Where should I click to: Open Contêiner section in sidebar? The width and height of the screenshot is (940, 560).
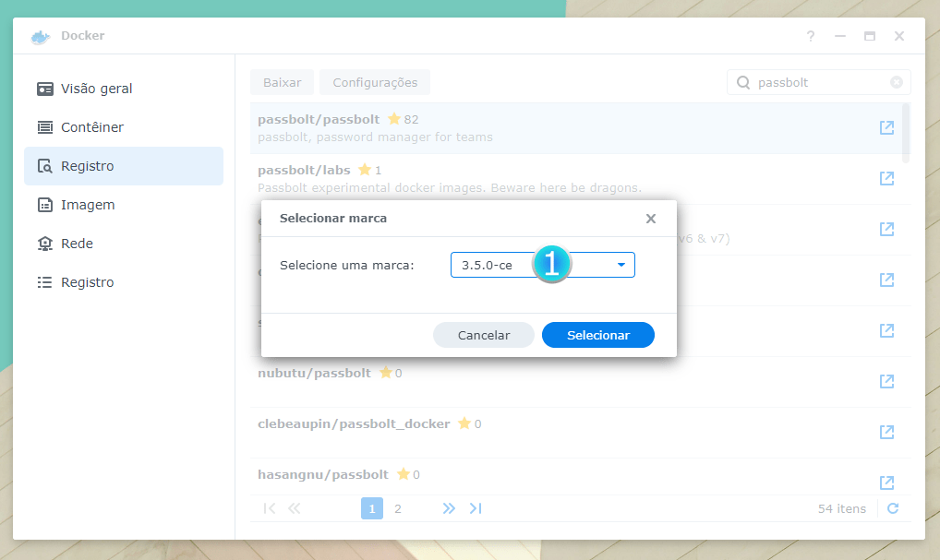click(x=92, y=127)
